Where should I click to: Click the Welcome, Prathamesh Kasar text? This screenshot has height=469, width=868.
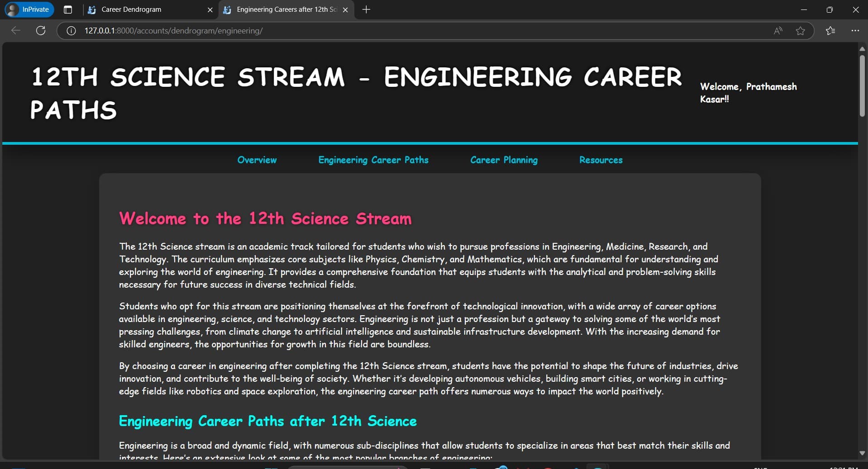[749, 93]
